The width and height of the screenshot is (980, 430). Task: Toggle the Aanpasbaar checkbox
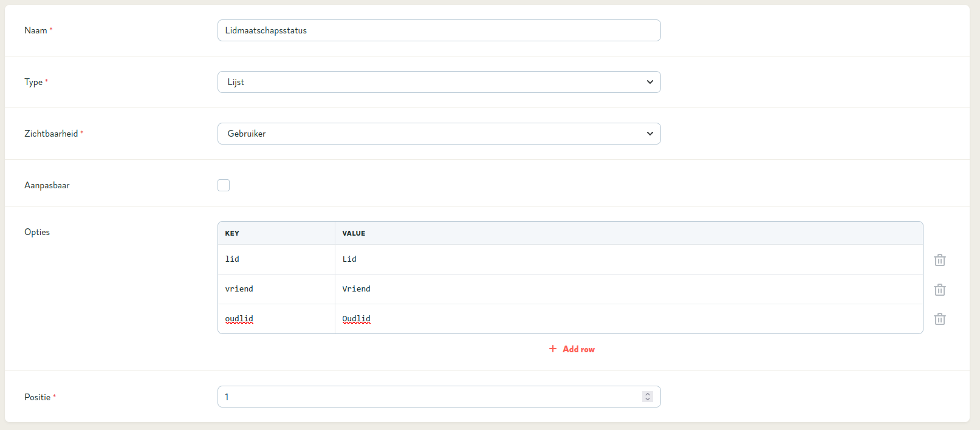pyautogui.click(x=224, y=185)
